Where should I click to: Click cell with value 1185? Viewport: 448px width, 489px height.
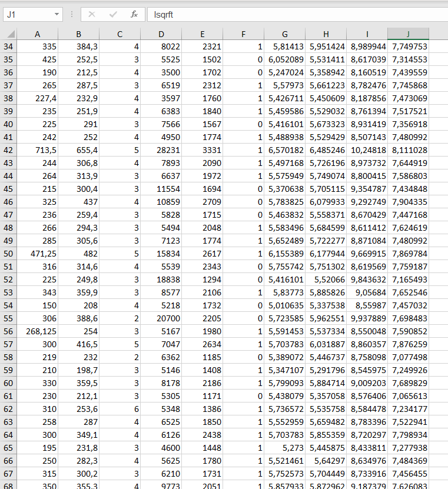[x=202, y=357]
